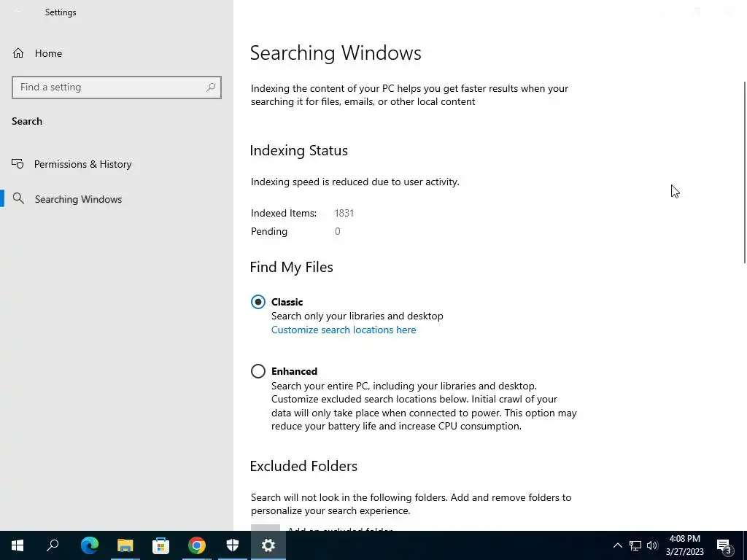Click the Settings gear taskbar icon
The height and width of the screenshot is (560, 747).
(268, 545)
